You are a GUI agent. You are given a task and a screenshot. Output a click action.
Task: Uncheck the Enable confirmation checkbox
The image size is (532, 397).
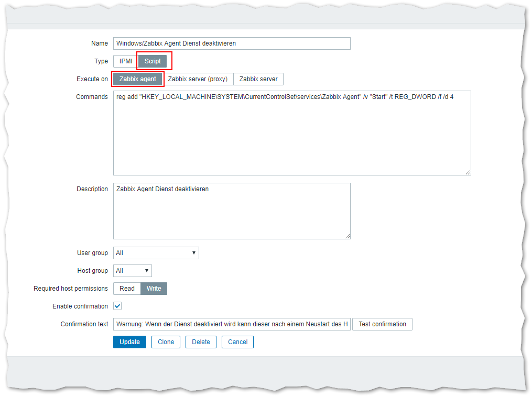[118, 306]
